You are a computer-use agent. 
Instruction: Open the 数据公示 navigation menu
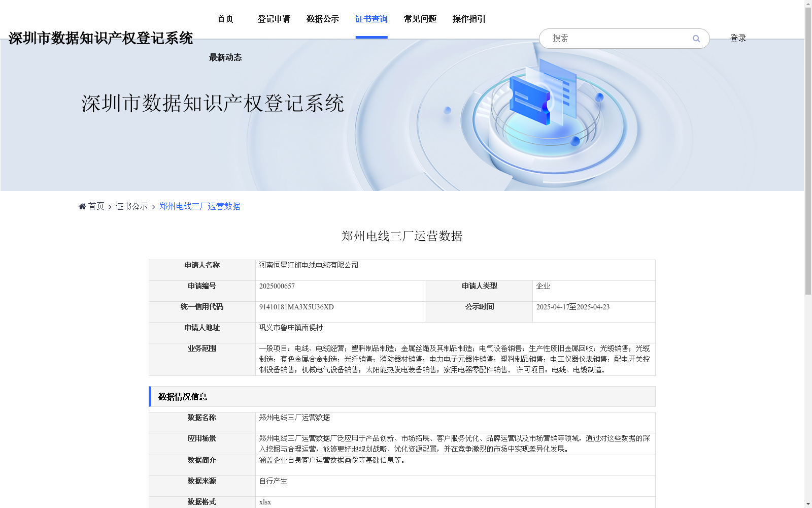[x=322, y=19]
